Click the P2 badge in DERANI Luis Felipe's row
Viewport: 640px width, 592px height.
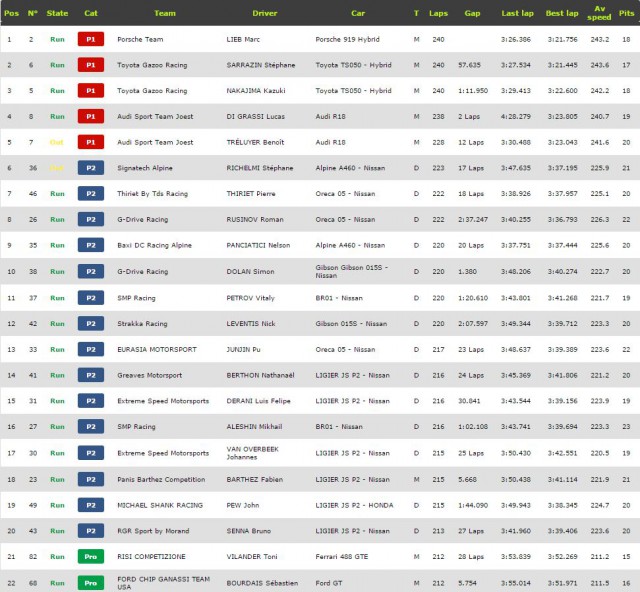(x=91, y=401)
